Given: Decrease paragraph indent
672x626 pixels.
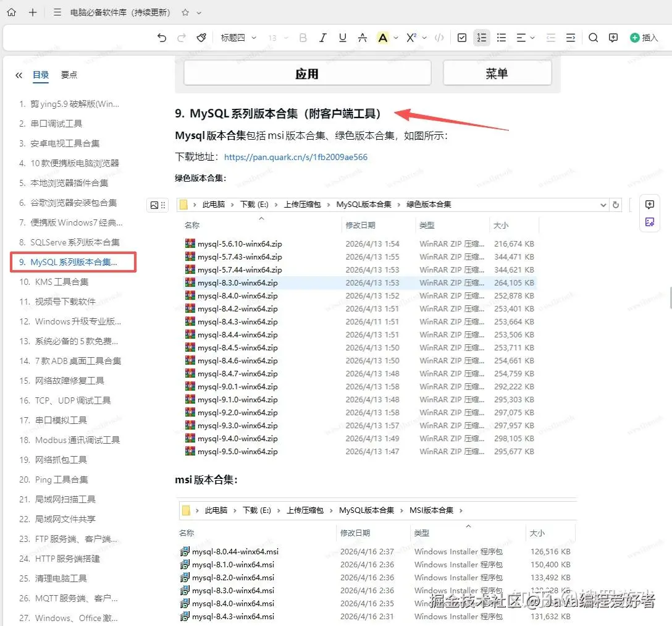Looking at the screenshot, I should coord(551,38).
